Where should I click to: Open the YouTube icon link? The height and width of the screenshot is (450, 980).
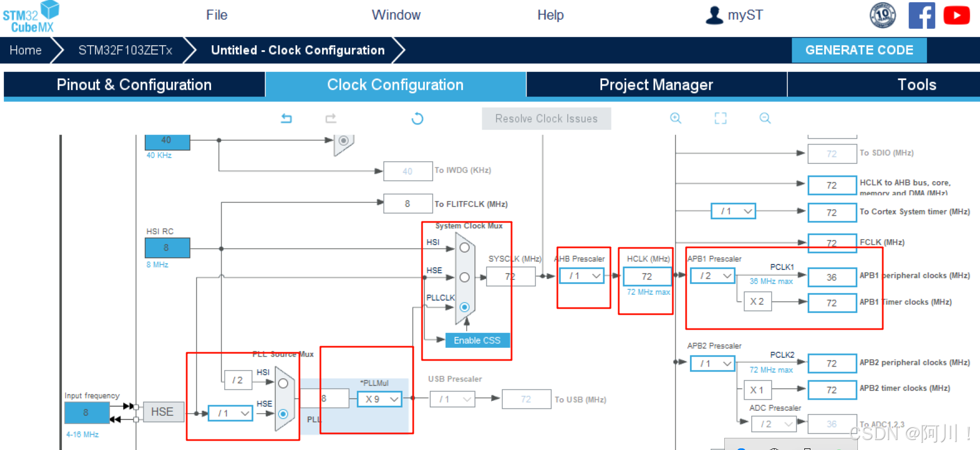tap(957, 15)
